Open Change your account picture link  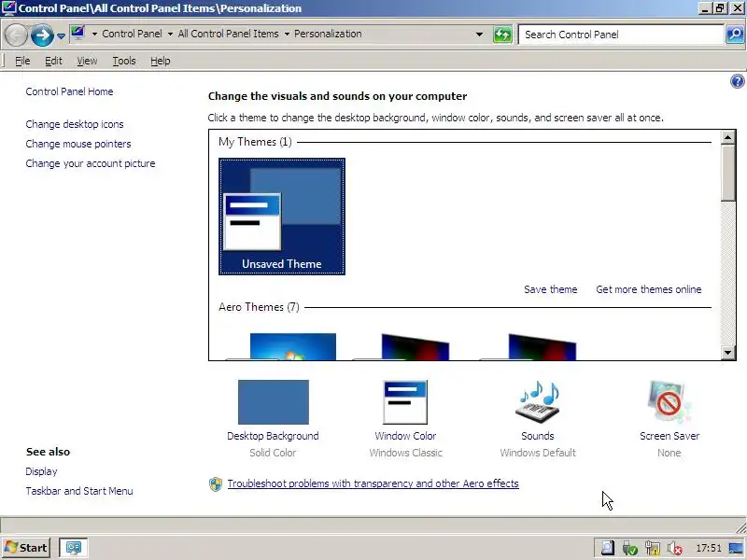91,163
